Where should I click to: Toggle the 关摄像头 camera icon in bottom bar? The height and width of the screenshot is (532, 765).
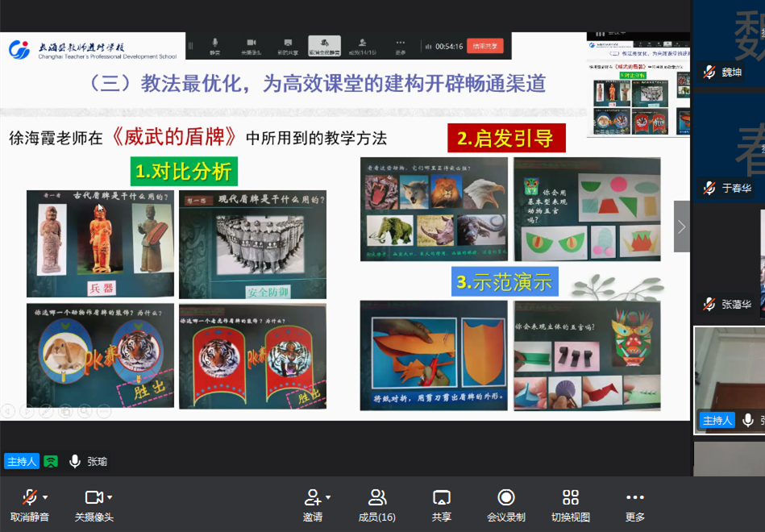point(94,497)
